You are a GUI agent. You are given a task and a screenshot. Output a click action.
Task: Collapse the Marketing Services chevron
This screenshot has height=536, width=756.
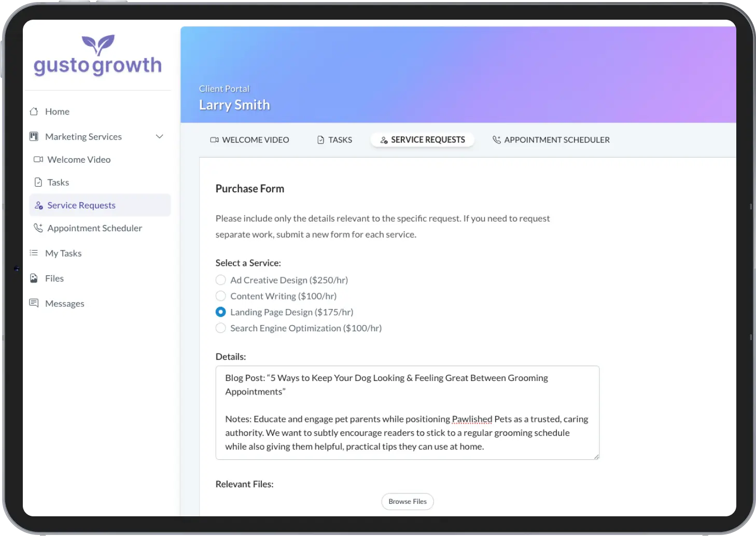(160, 136)
